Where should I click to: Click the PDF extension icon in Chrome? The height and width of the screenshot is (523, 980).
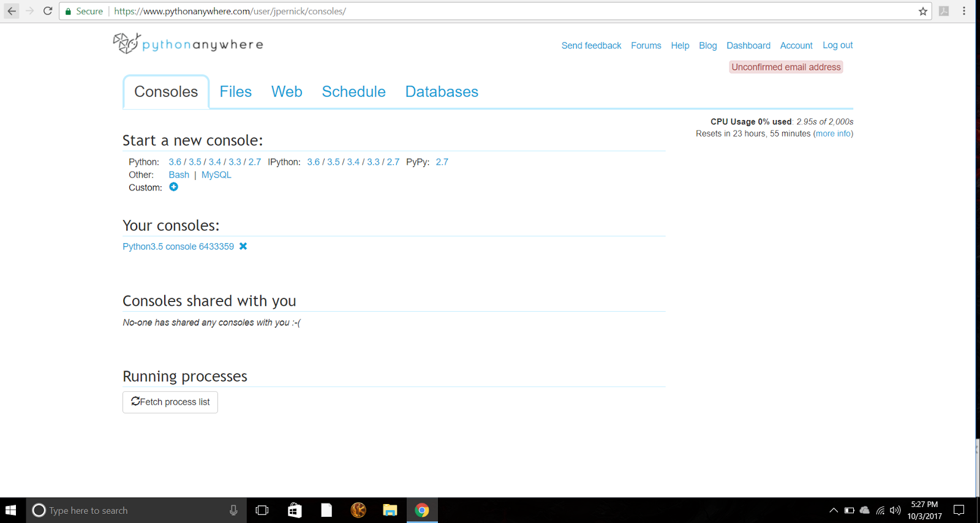pyautogui.click(x=944, y=11)
